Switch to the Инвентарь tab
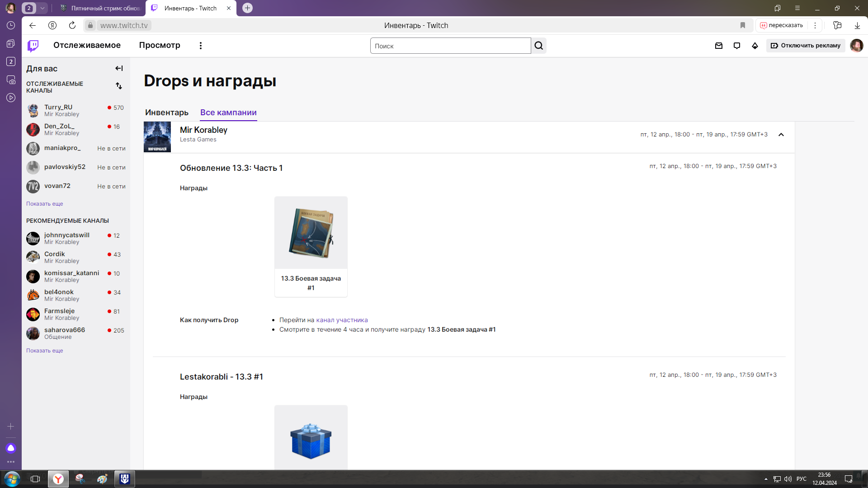Image resolution: width=868 pixels, height=488 pixels. pyautogui.click(x=167, y=113)
